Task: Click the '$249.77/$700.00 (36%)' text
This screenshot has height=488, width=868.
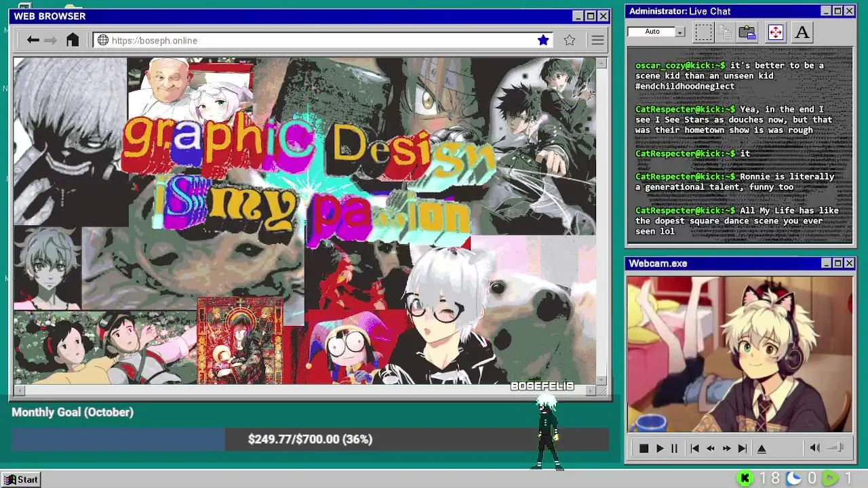Action: tap(310, 439)
